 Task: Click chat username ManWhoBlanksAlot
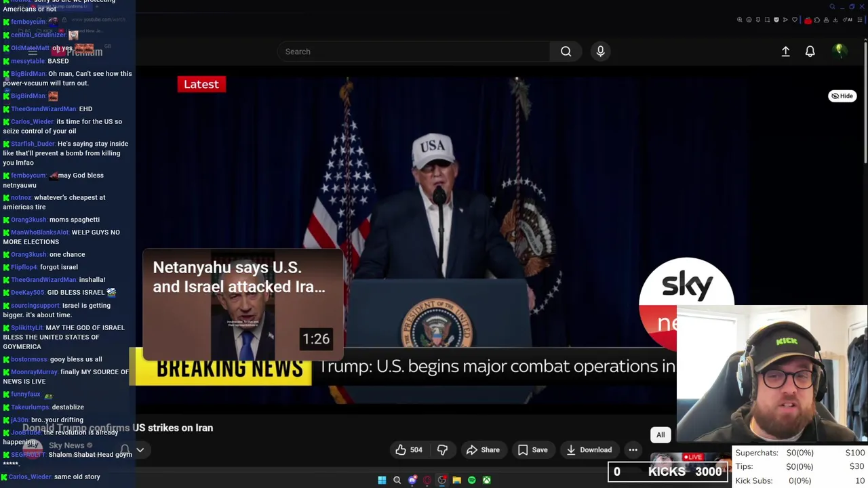coord(39,232)
